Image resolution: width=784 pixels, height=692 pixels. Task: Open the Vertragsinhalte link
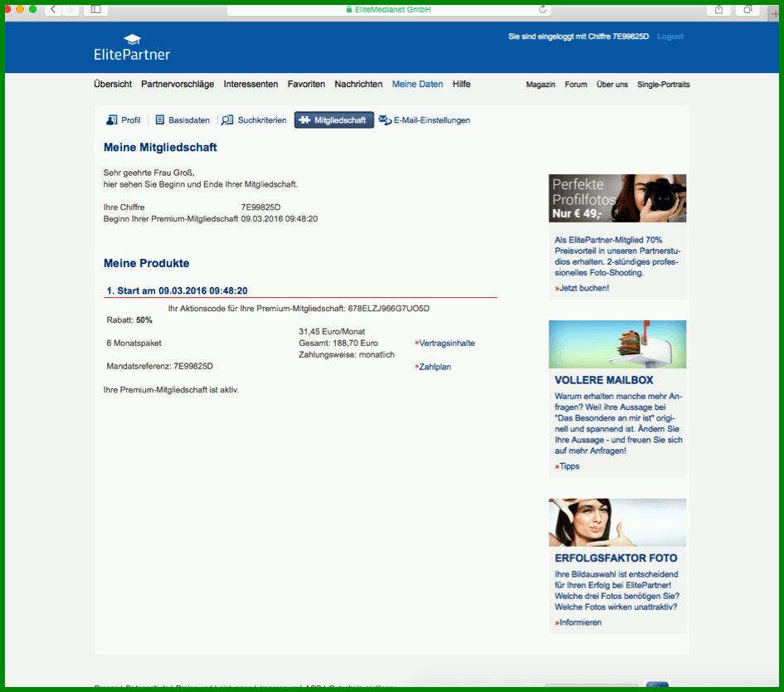[x=445, y=343]
